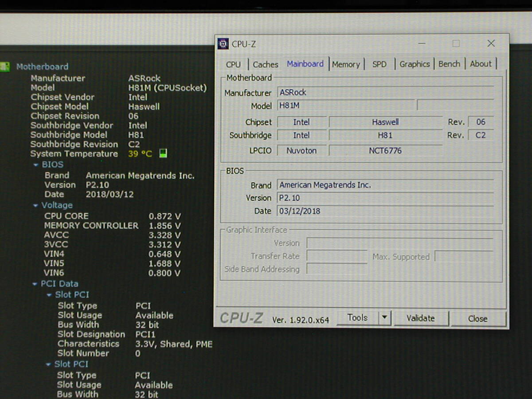Click the MEMORY CONTROLLER voltage 1.856 V
The height and width of the screenshot is (399, 532).
(x=164, y=226)
